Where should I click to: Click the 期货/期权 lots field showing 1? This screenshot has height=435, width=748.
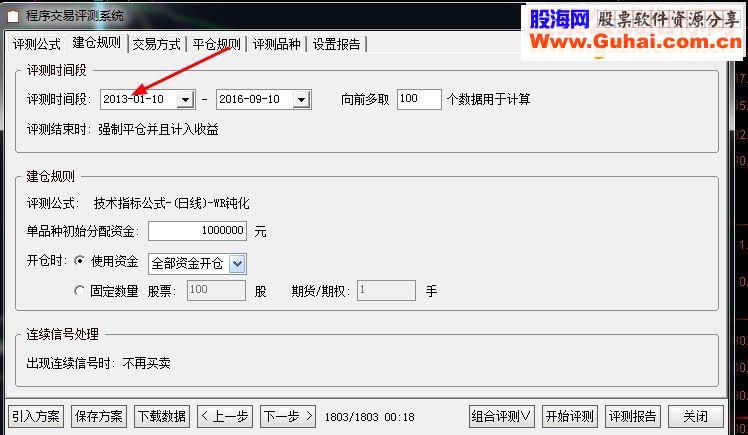coord(386,290)
